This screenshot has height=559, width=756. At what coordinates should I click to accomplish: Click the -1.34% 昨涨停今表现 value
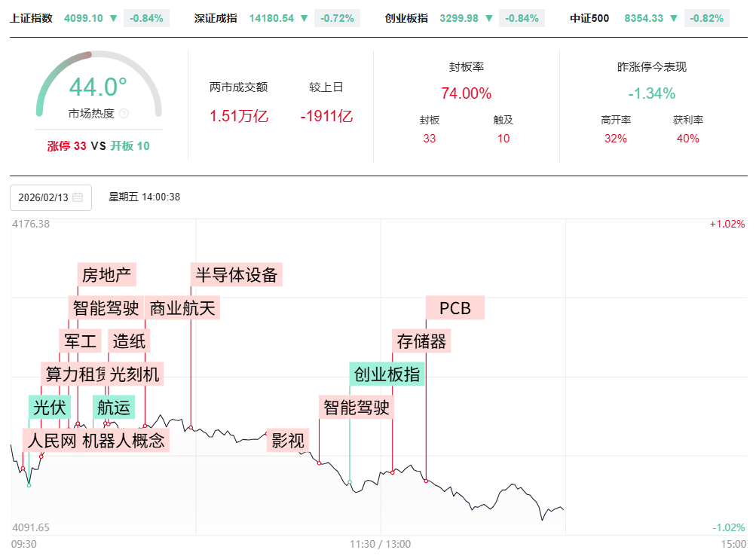[x=651, y=93]
